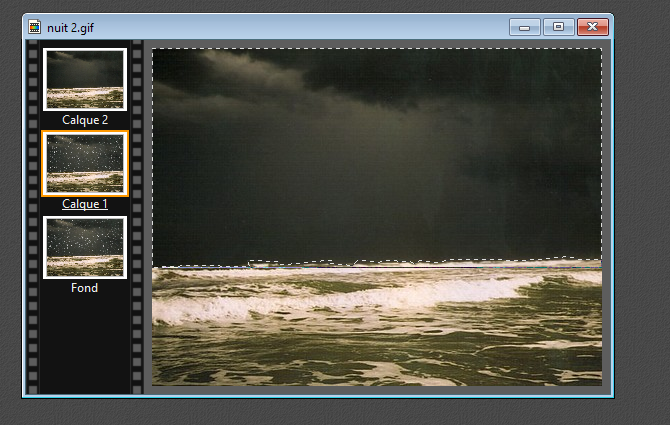Close the nuit 2.gif image window
Image resolution: width=670 pixels, height=425 pixels.
click(592, 27)
